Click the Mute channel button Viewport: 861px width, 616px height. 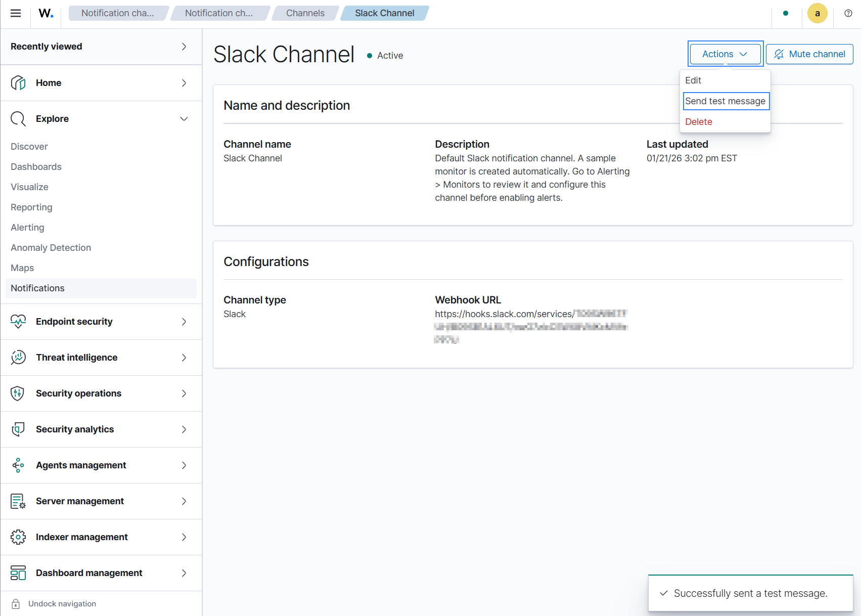tap(809, 54)
